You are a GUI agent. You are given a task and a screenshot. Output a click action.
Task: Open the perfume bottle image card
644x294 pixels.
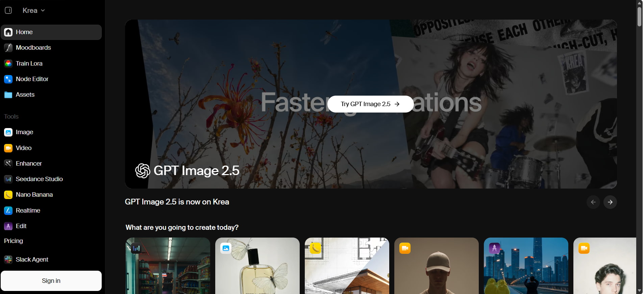point(257,266)
